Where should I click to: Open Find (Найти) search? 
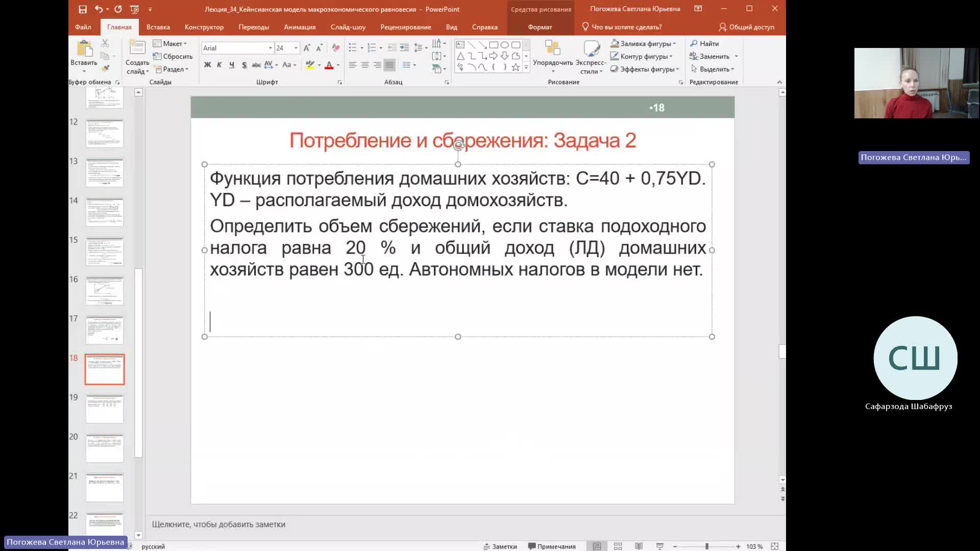pyautogui.click(x=704, y=43)
